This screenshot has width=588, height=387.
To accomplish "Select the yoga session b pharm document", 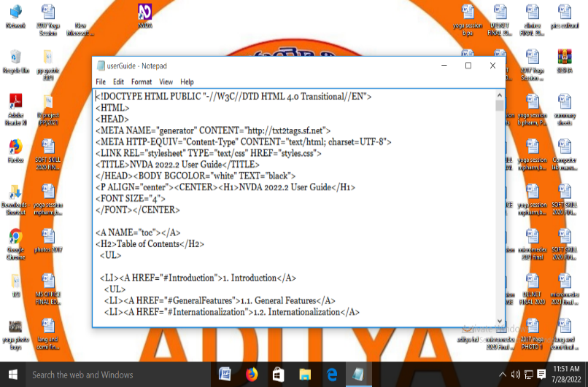I will click(x=532, y=109).
